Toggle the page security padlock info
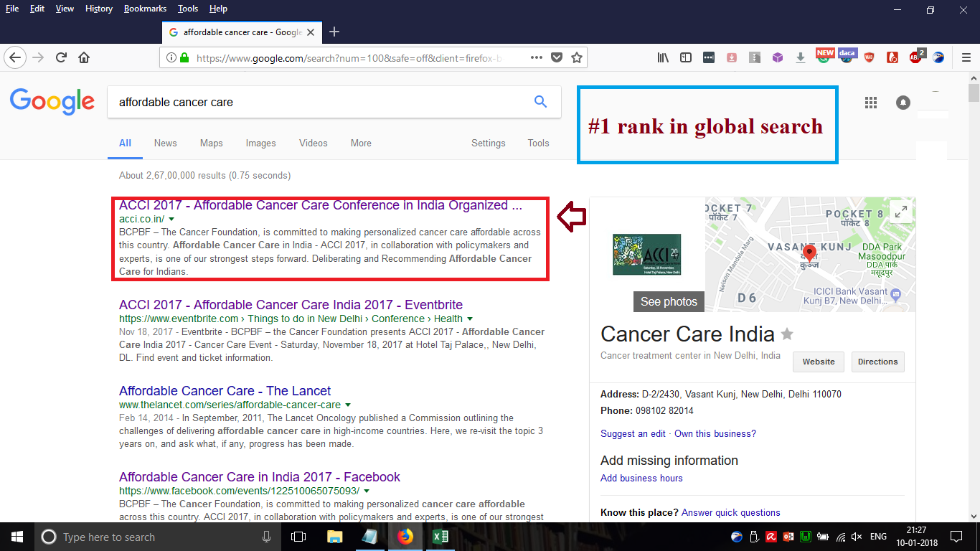Image resolution: width=980 pixels, height=551 pixels. [184, 57]
